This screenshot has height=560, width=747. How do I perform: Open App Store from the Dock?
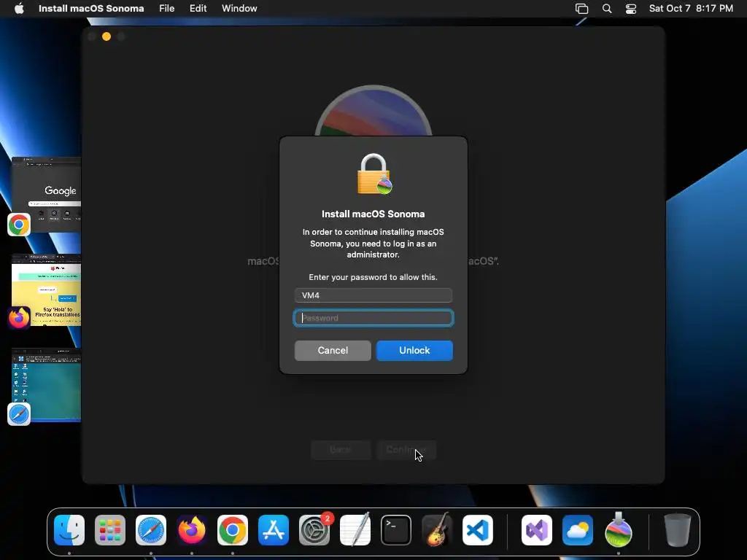pos(274,530)
